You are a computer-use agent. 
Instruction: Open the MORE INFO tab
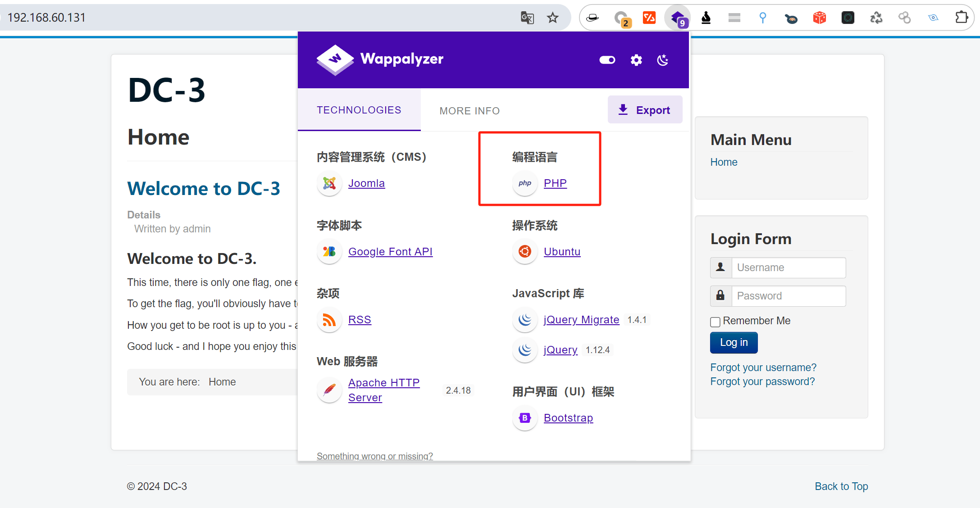(x=469, y=111)
